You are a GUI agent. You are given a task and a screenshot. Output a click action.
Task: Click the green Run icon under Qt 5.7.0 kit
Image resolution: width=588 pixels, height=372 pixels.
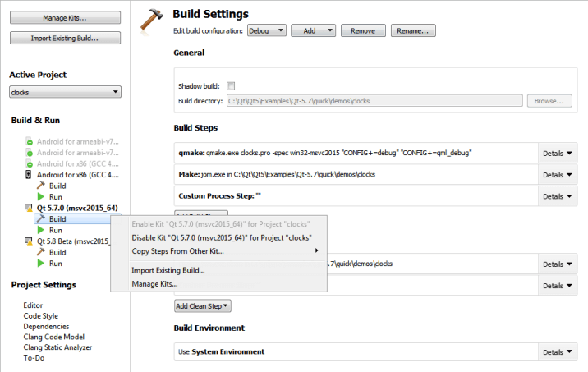[39, 231]
